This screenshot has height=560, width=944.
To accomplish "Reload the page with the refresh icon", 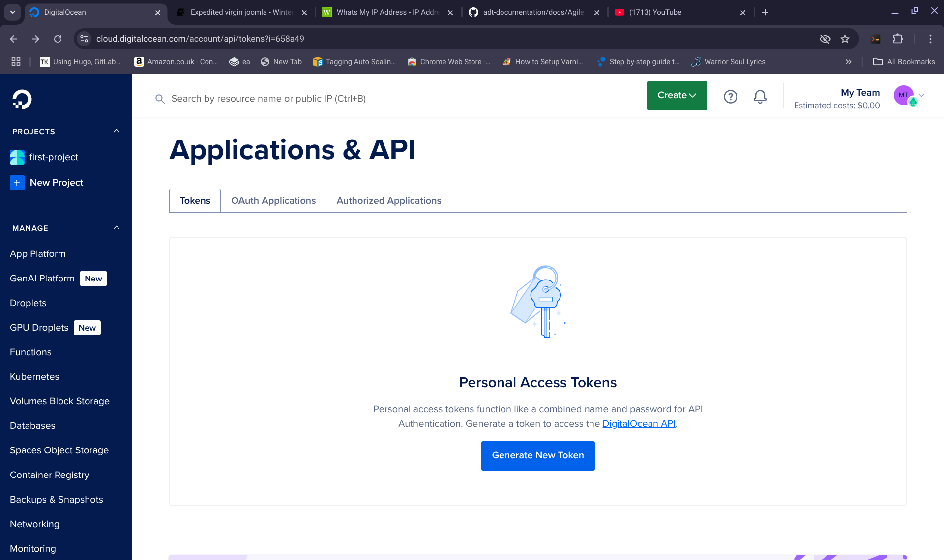I will click(x=58, y=39).
